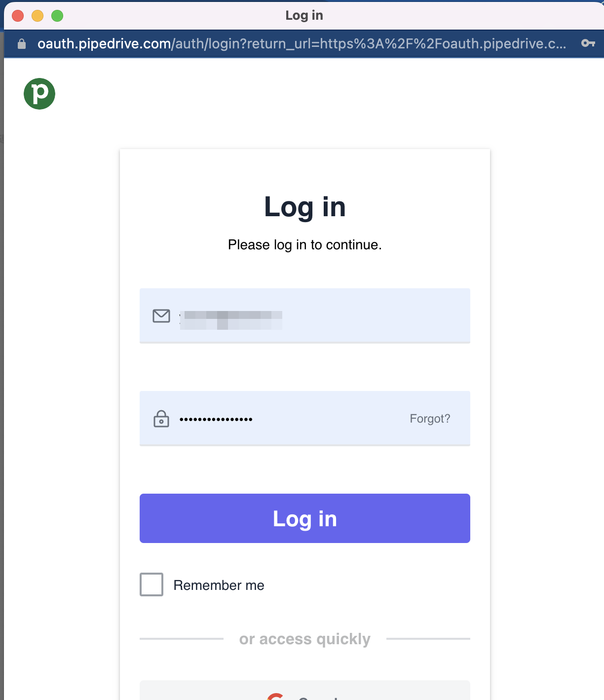Image resolution: width=604 pixels, height=700 pixels.
Task: Click the padlock icon in password field
Action: point(161,419)
